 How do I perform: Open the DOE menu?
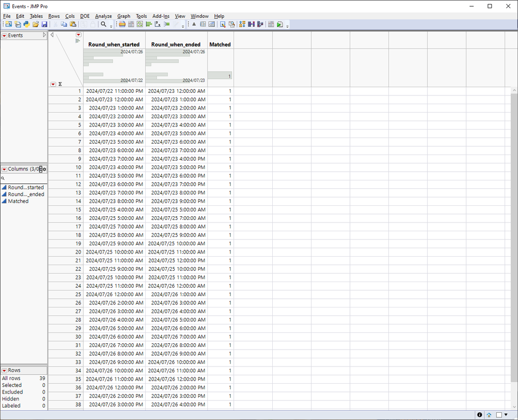click(85, 16)
